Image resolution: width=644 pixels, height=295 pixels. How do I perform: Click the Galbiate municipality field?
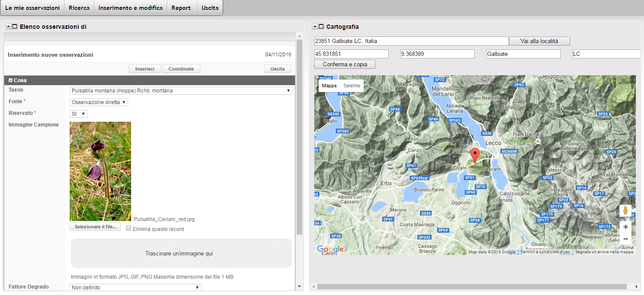point(523,54)
